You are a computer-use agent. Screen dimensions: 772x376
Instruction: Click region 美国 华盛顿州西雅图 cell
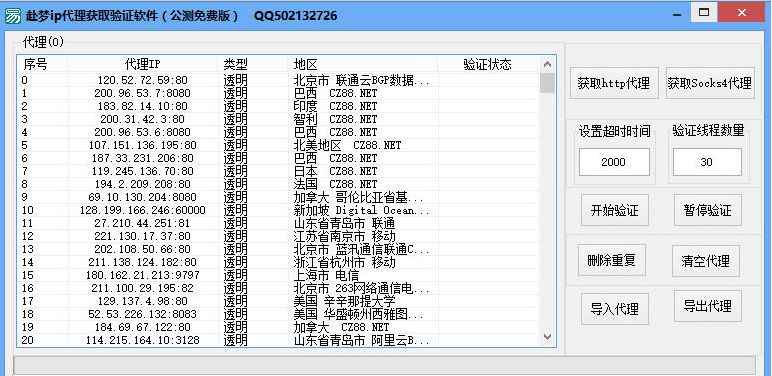[x=358, y=314]
